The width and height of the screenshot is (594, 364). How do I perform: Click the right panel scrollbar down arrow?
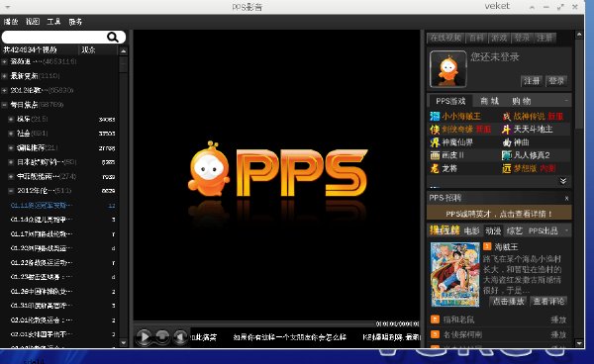coord(579,343)
